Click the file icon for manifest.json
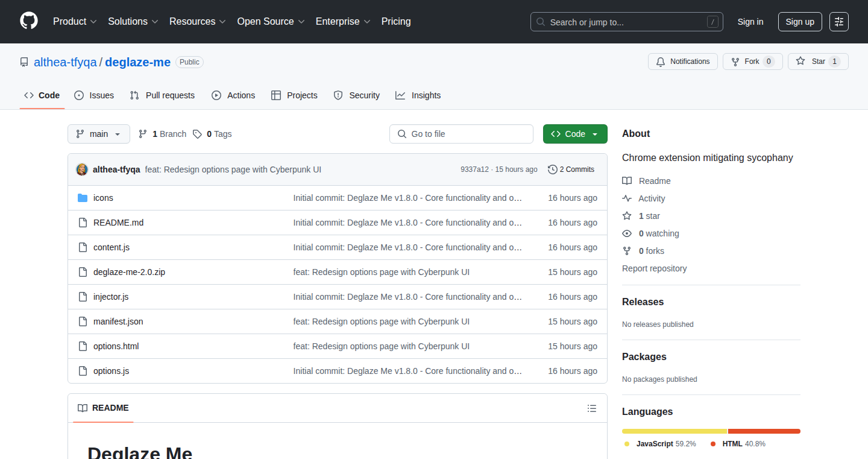 tap(83, 321)
